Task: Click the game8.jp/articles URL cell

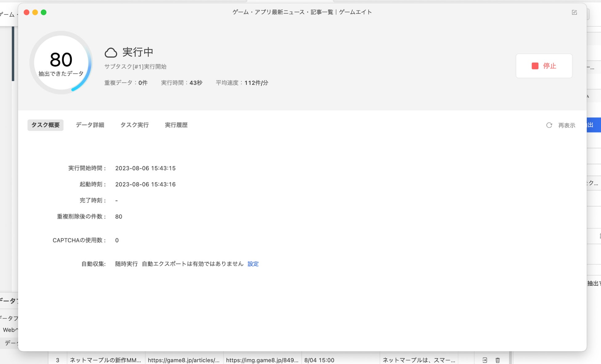Action: [x=184, y=360]
